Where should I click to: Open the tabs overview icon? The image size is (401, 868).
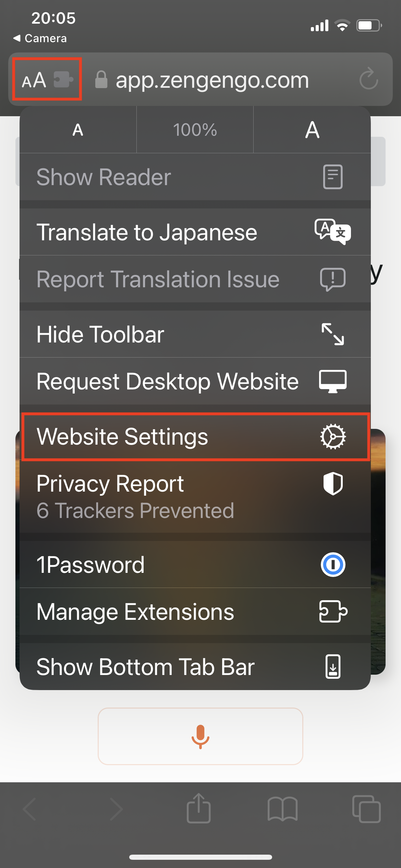pyautogui.click(x=366, y=809)
